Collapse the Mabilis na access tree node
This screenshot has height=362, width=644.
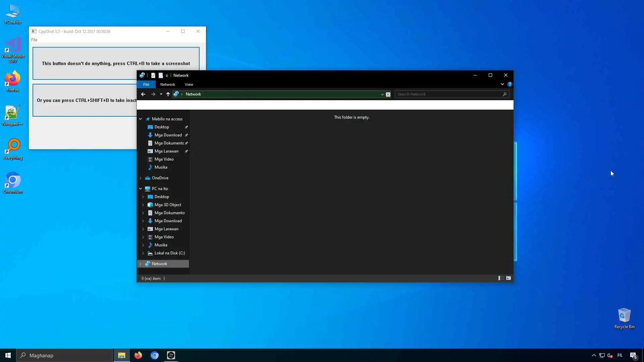141,119
